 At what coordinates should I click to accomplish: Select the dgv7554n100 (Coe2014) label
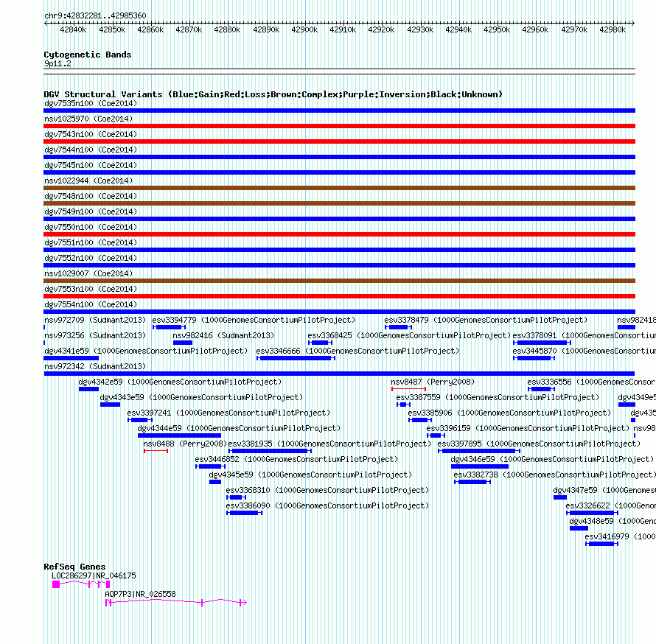[91, 304]
